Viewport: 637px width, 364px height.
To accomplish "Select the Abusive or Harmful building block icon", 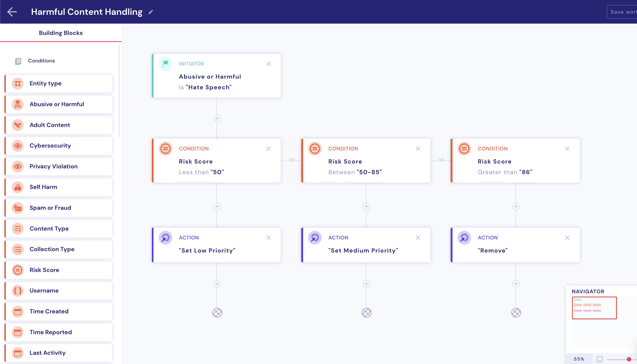I will click(x=17, y=104).
